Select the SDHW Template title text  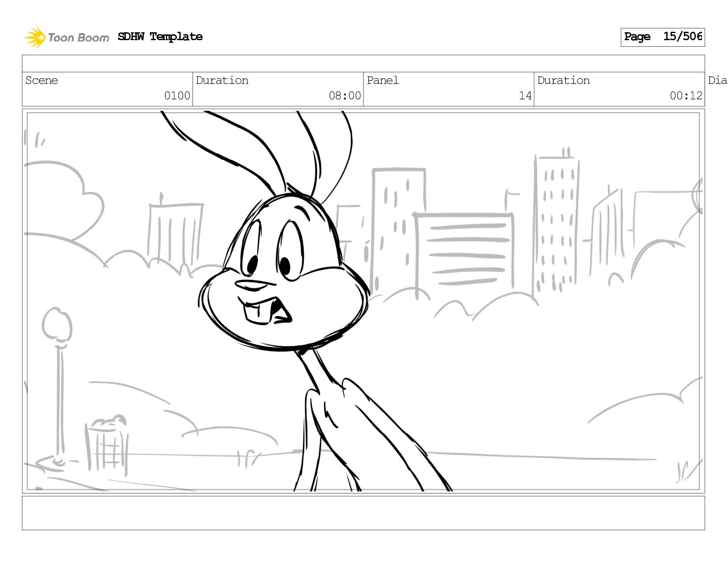point(160,37)
